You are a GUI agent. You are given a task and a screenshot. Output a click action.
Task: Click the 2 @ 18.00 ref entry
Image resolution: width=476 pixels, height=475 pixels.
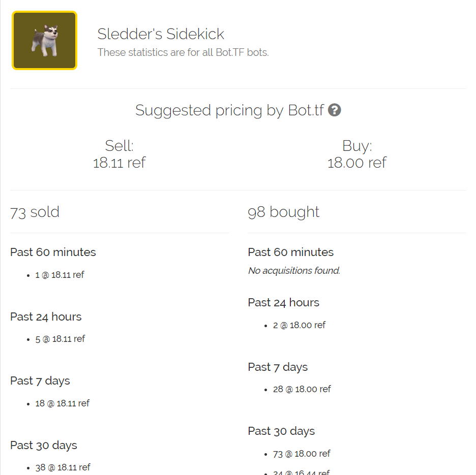[x=299, y=325]
